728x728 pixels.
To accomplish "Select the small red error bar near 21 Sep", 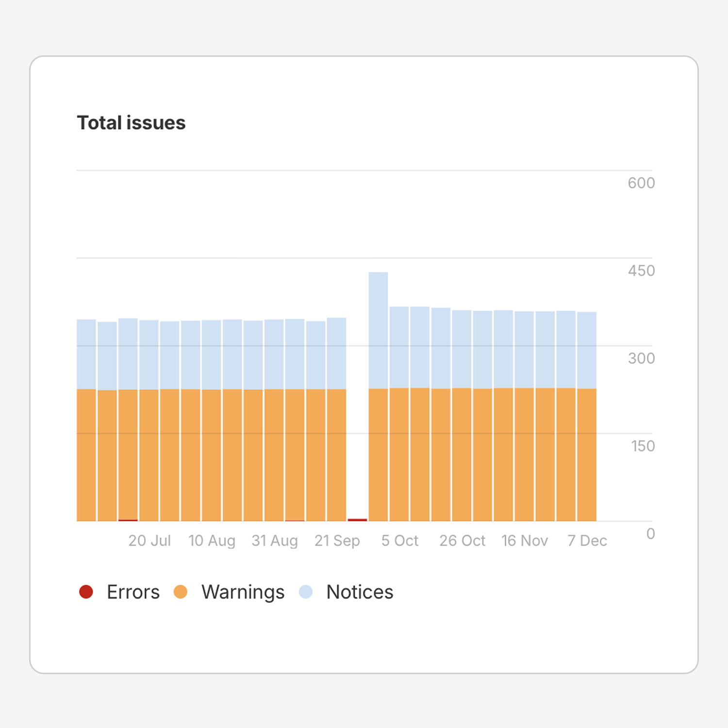I will click(x=358, y=519).
